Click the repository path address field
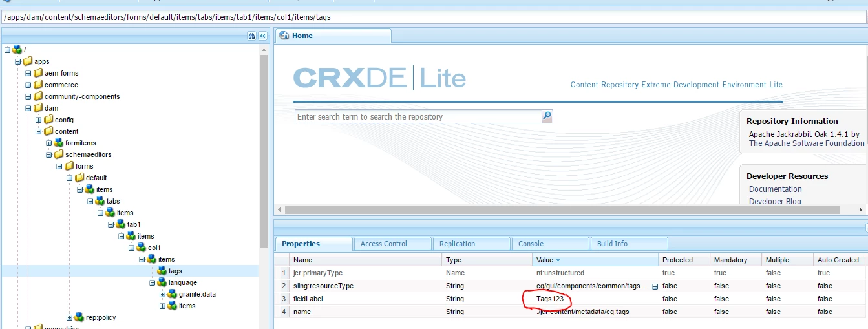The image size is (868, 329). tap(434, 17)
